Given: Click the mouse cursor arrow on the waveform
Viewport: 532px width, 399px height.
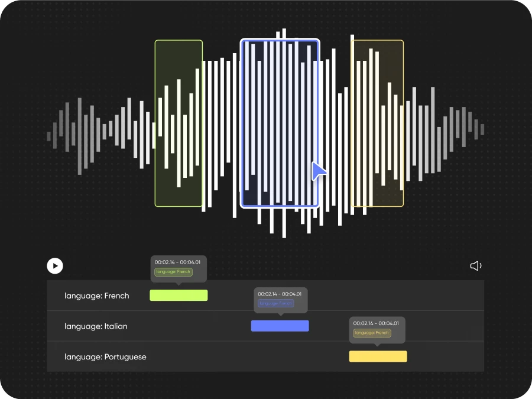Looking at the screenshot, I should pyautogui.click(x=318, y=171).
